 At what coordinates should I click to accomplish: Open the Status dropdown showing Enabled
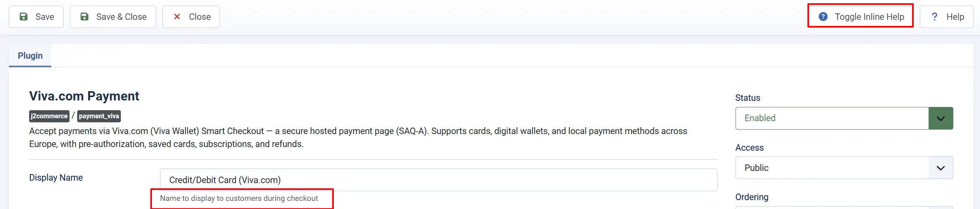pos(844,118)
